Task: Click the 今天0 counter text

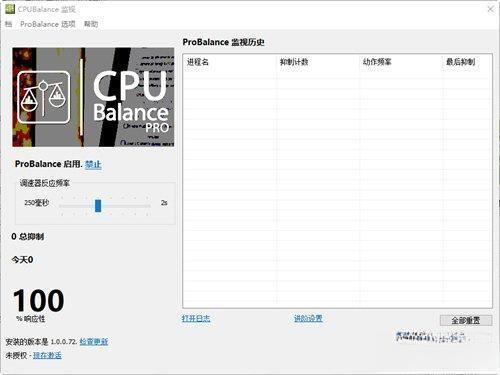Action: (22, 260)
